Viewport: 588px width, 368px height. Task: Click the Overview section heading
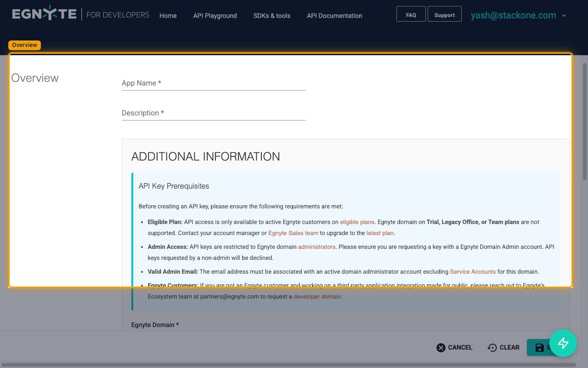pos(35,78)
